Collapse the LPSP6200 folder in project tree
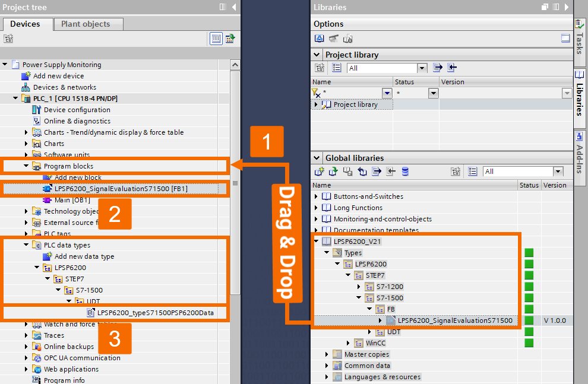This screenshot has width=588, height=384. click(37, 268)
